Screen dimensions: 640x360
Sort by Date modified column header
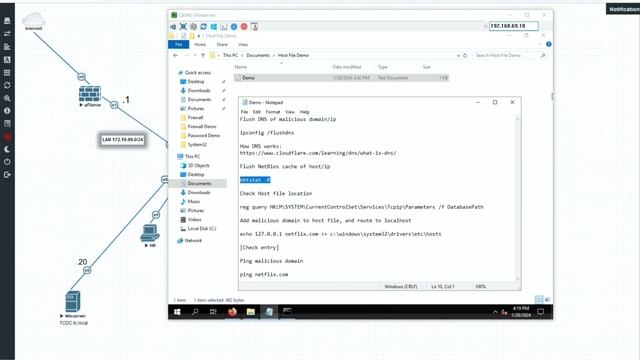[x=347, y=67]
